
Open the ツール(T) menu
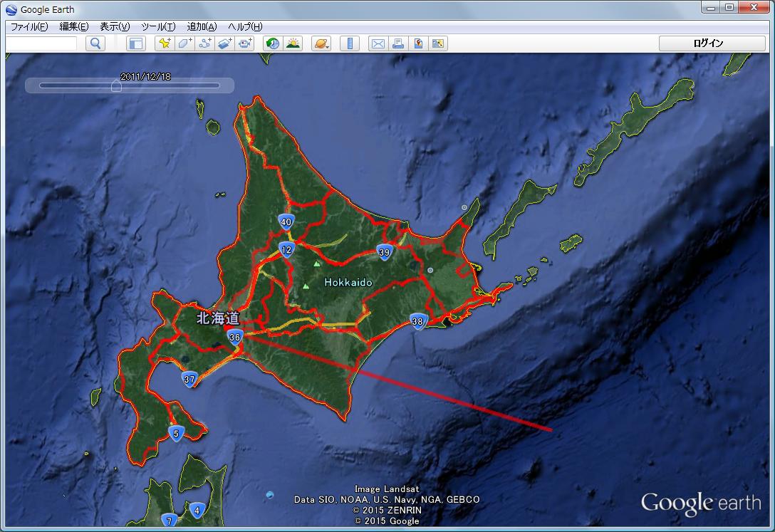point(157,26)
